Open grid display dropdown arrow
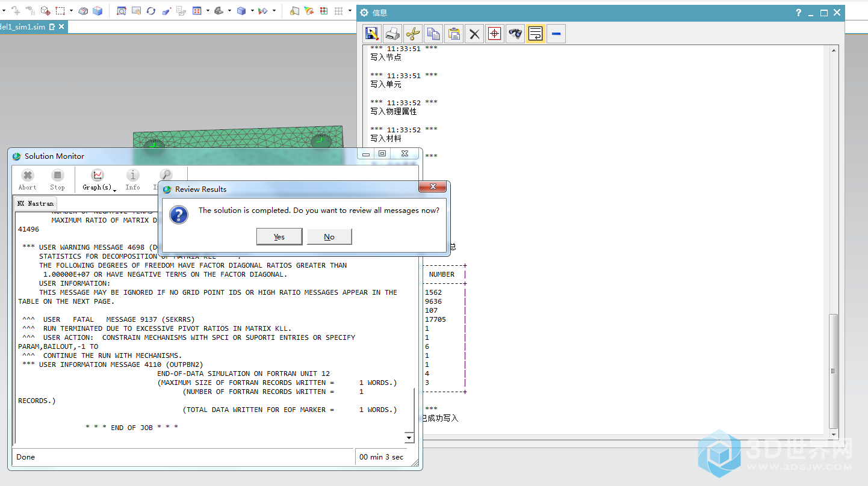This screenshot has height=486, width=868. (350, 11)
